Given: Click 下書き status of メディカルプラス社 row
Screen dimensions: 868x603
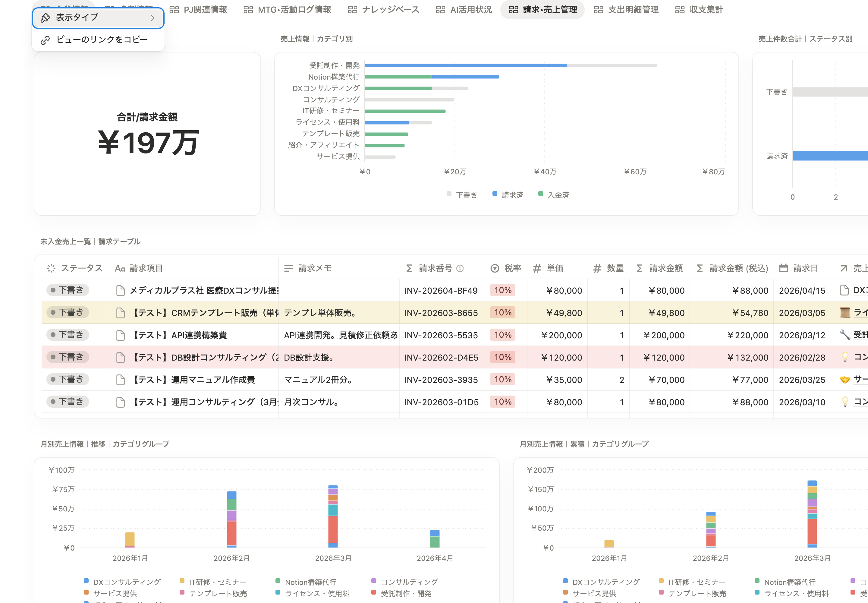Looking at the screenshot, I should [x=68, y=290].
